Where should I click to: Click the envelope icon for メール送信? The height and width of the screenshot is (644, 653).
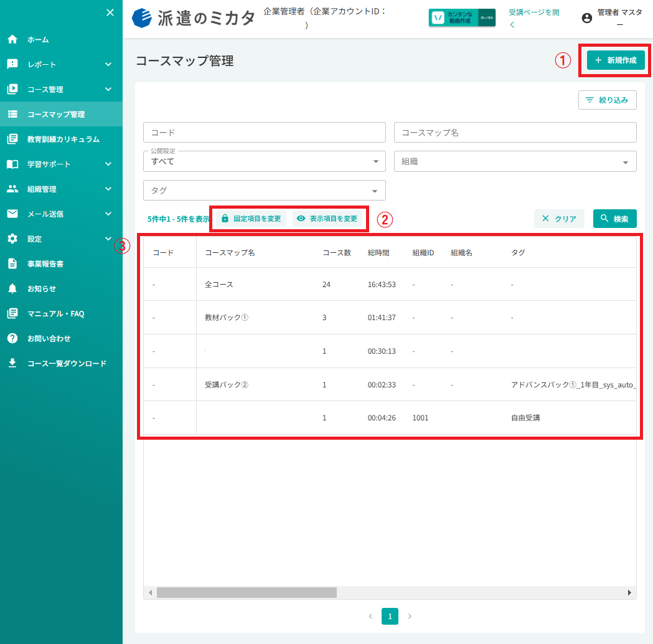pyautogui.click(x=12, y=214)
